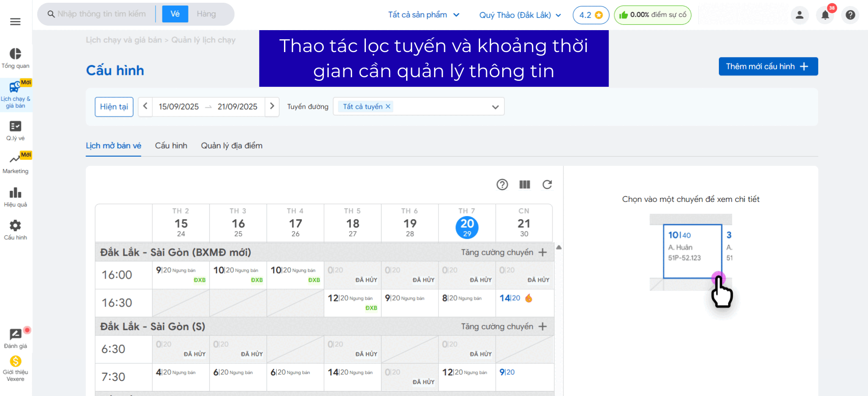Click the notification bell icon
This screenshot has height=396, width=868.
[825, 15]
